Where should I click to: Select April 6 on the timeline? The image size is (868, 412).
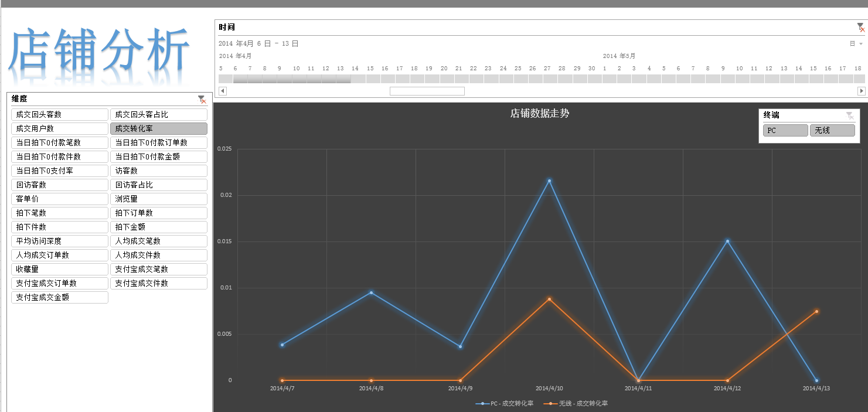(x=240, y=79)
